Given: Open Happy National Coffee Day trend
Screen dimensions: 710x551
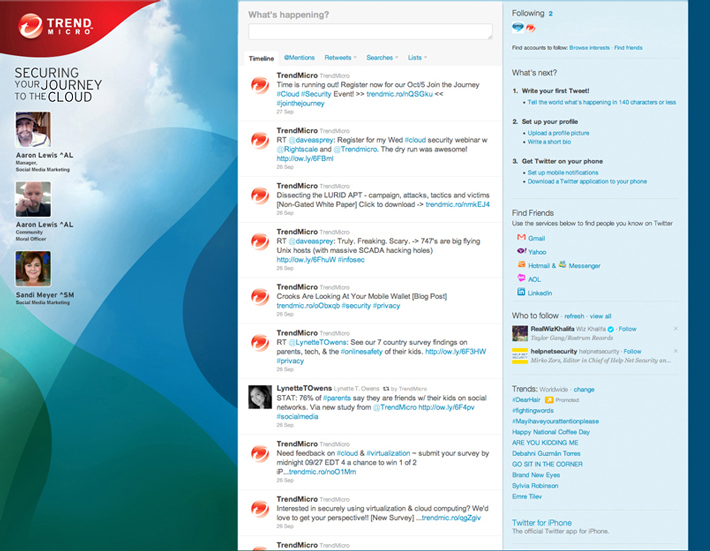Looking at the screenshot, I should (x=551, y=432).
